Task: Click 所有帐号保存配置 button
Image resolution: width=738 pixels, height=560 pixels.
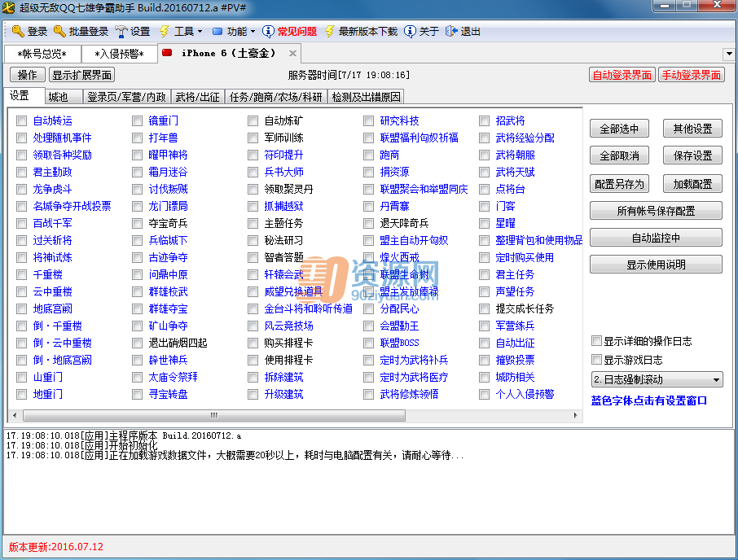Action: click(x=656, y=211)
